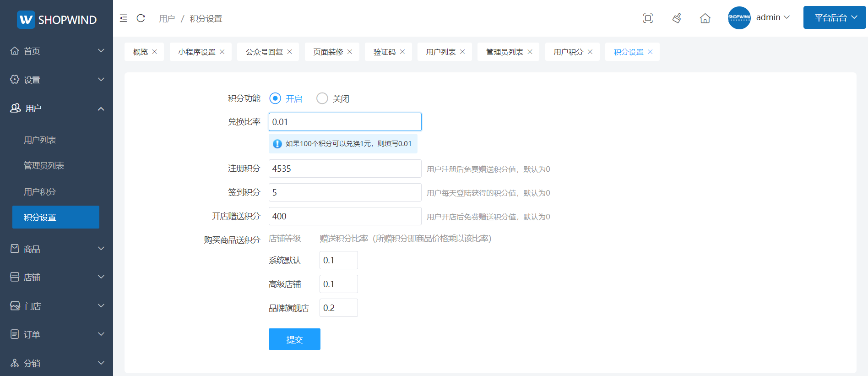Click the 商品 bag sidebar icon

tap(15, 248)
